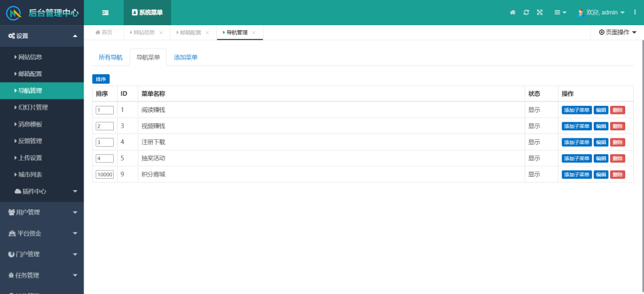644x294 pixels.
Task: Click the sort order field for 视频赚钱
Action: pyautogui.click(x=104, y=126)
